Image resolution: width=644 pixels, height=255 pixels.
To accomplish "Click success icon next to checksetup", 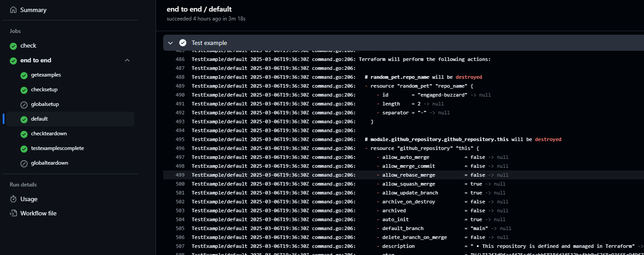I will point(24,89).
